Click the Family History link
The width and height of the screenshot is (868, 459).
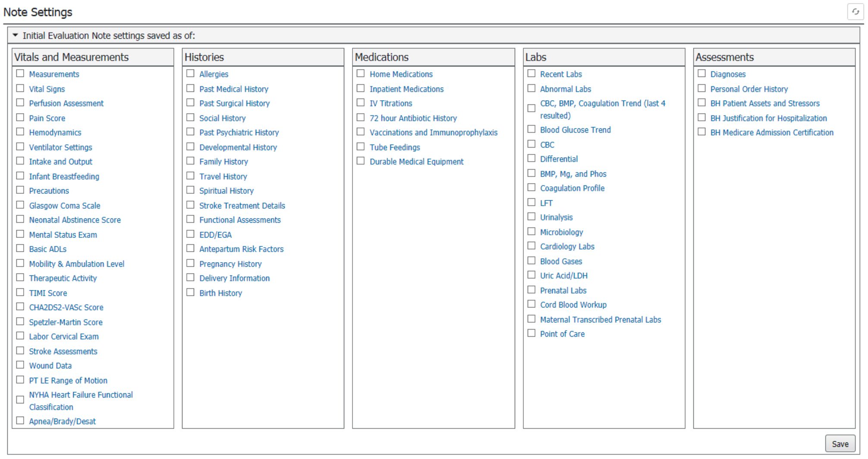pyautogui.click(x=223, y=161)
